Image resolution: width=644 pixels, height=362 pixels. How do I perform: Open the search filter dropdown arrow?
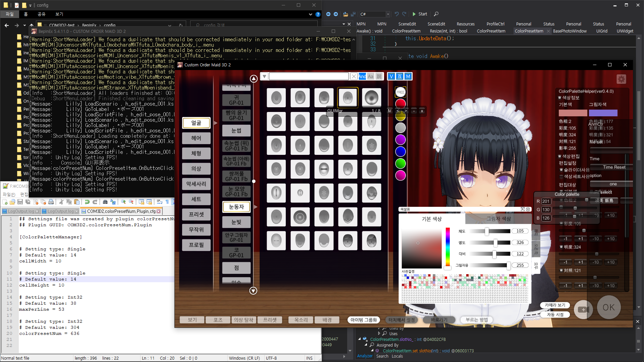pyautogui.click(x=265, y=76)
